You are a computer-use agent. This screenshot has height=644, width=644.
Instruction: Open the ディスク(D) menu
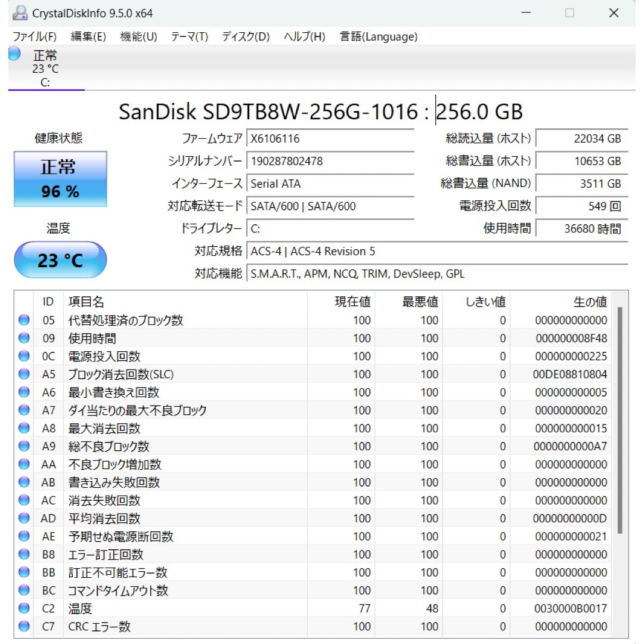coord(246,37)
